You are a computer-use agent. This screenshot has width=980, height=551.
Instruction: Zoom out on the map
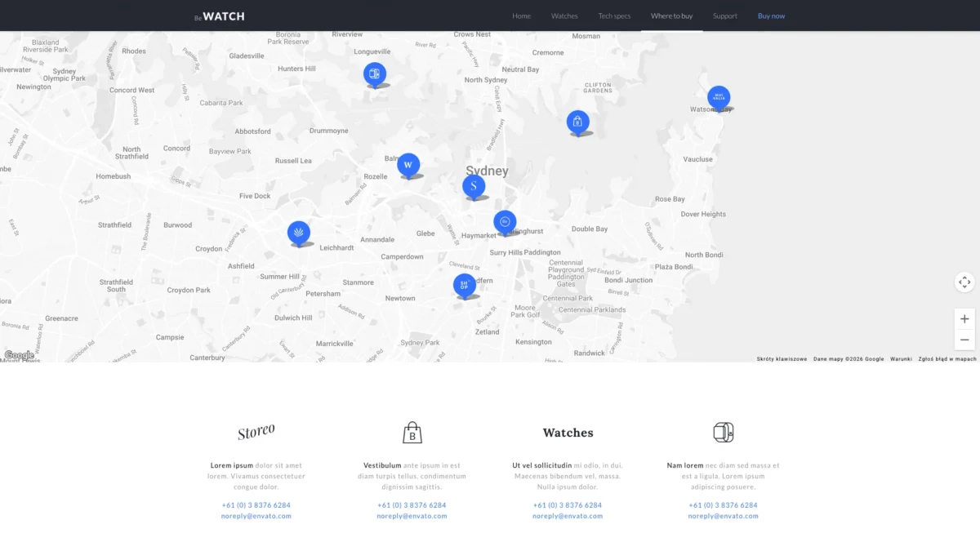[x=964, y=340]
